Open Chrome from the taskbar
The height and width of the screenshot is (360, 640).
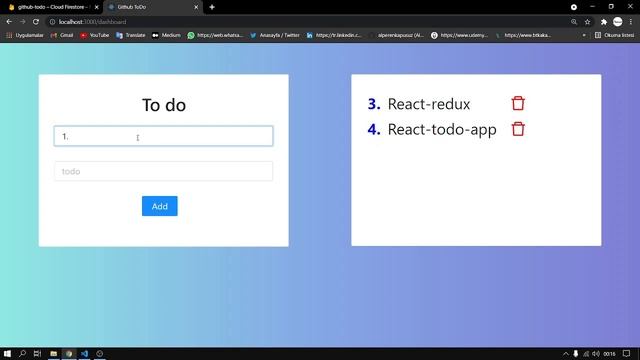[69, 353]
